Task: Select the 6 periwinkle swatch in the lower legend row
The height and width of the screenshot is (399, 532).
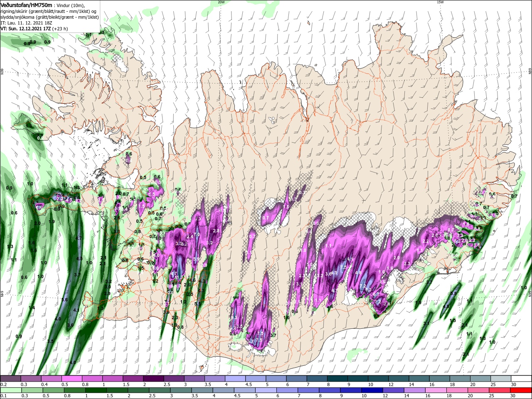Action: (x=286, y=390)
